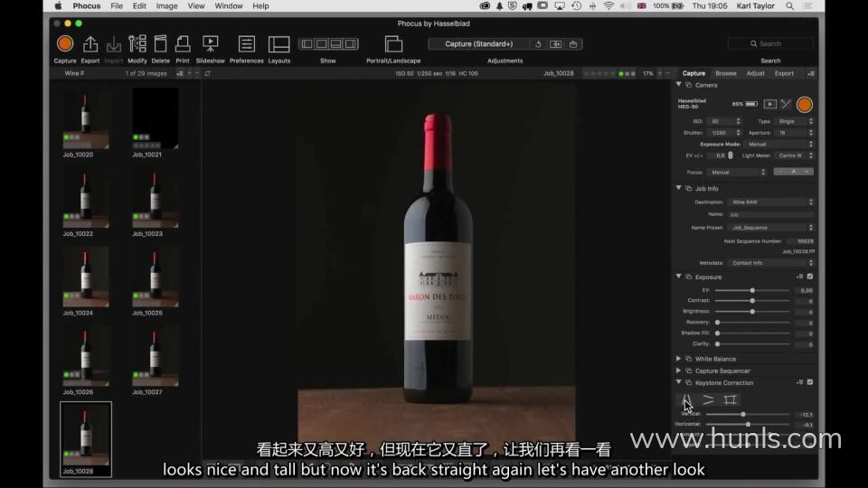Select thumbnail Job_10027
868x488 pixels.
(156, 356)
